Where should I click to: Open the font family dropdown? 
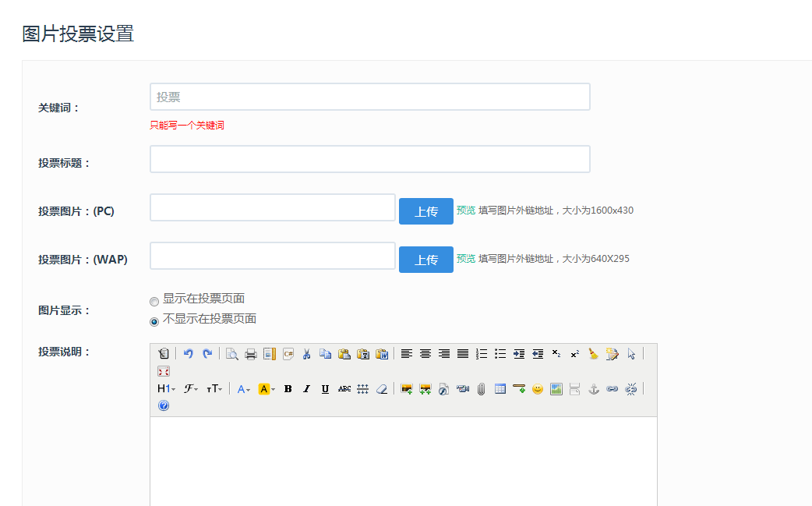coord(191,389)
